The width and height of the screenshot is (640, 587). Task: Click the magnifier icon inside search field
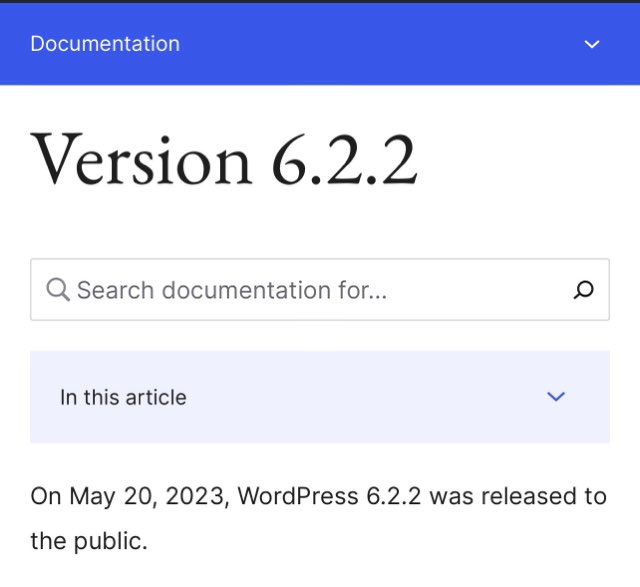tap(58, 290)
